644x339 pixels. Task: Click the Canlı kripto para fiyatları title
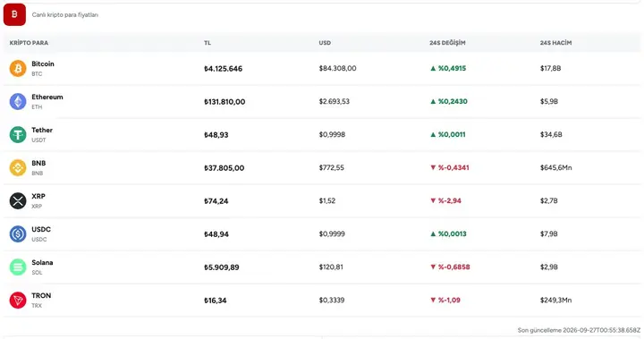point(65,15)
